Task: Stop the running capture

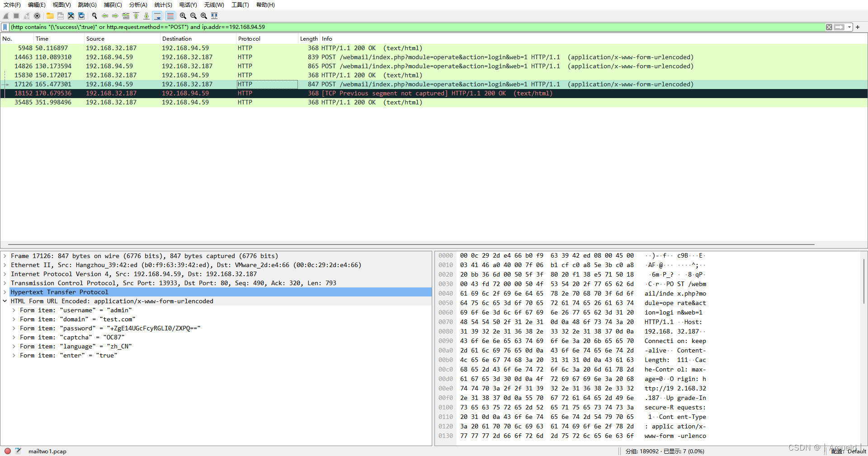Action: pyautogui.click(x=16, y=16)
